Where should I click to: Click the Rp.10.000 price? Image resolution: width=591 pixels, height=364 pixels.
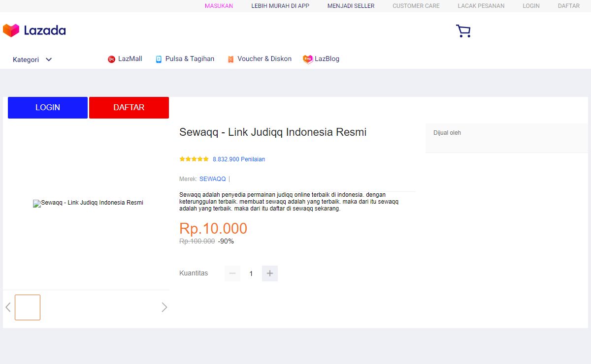(x=213, y=229)
